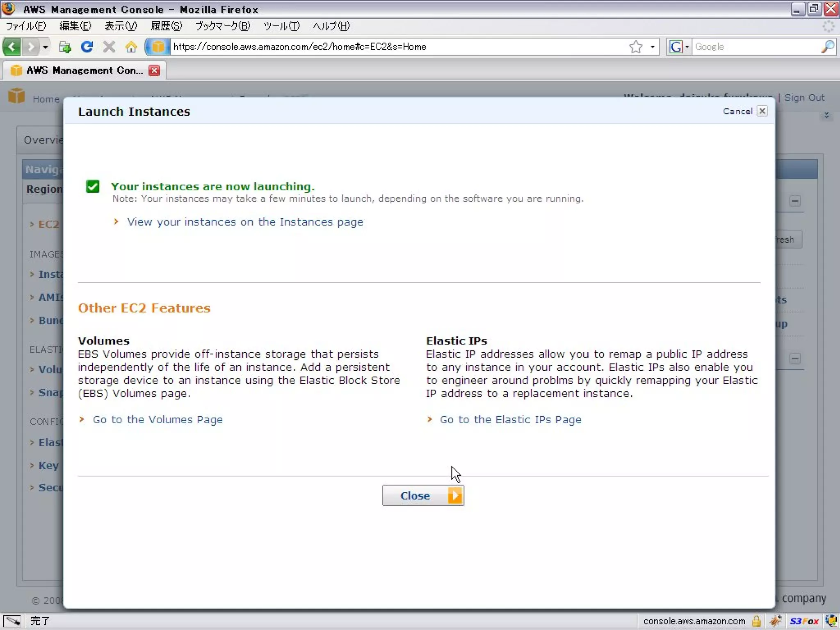Follow Go to the Volumes Page link
This screenshot has height=630, width=840.
click(x=157, y=420)
